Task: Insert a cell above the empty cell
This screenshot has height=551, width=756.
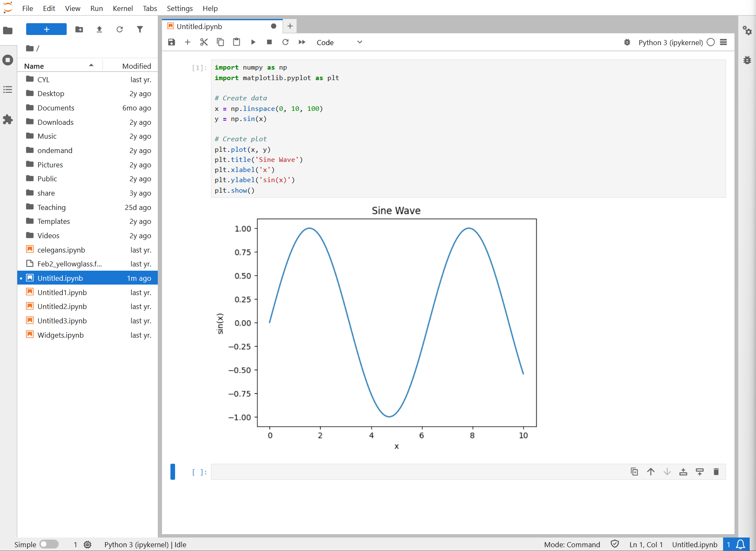Action: [x=683, y=472]
